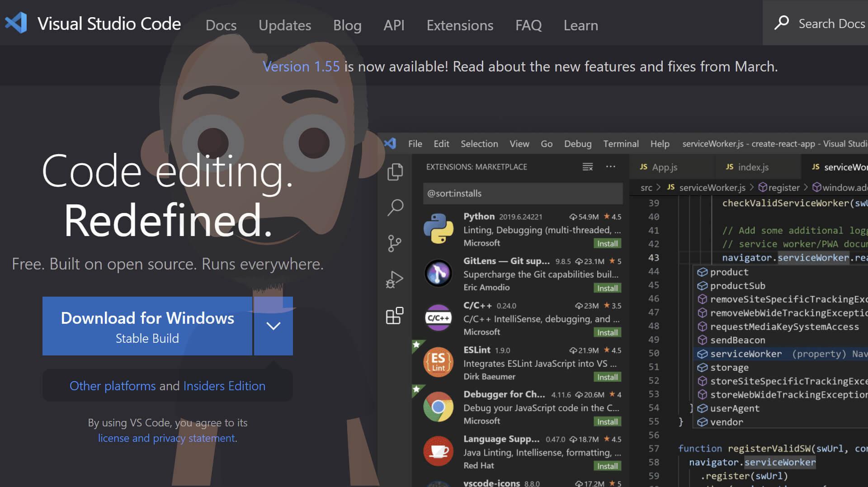Click the @sort:installs extension search field
The image size is (868, 487).
523,194
